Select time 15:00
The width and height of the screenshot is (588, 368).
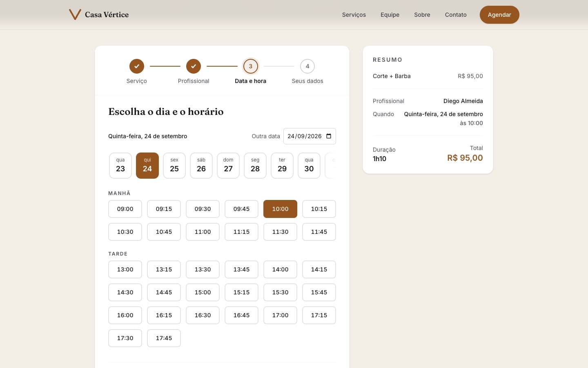point(203,292)
